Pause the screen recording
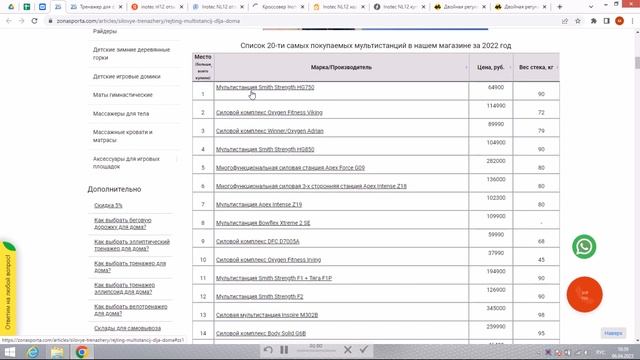The width and height of the screenshot is (640, 360). click(284, 350)
